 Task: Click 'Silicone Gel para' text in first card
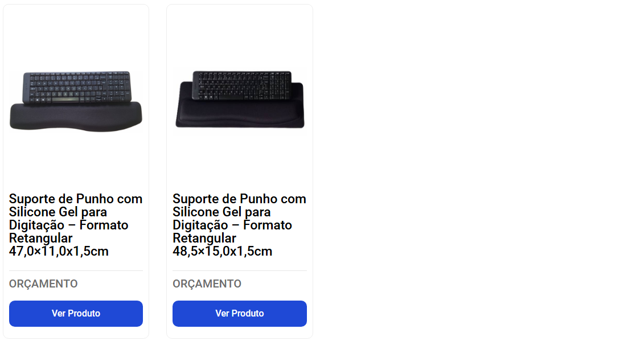point(58,212)
